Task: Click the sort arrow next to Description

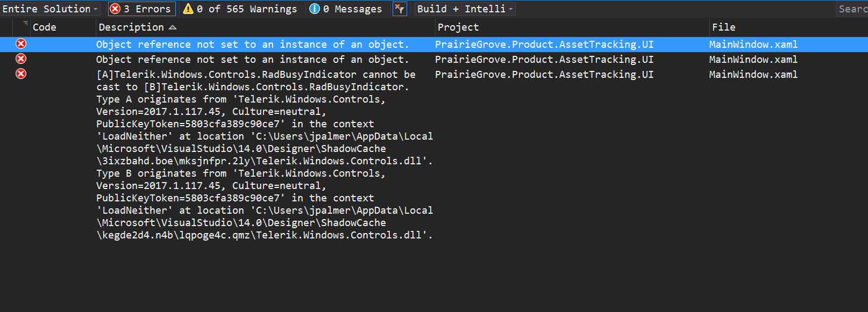Action: point(173,27)
